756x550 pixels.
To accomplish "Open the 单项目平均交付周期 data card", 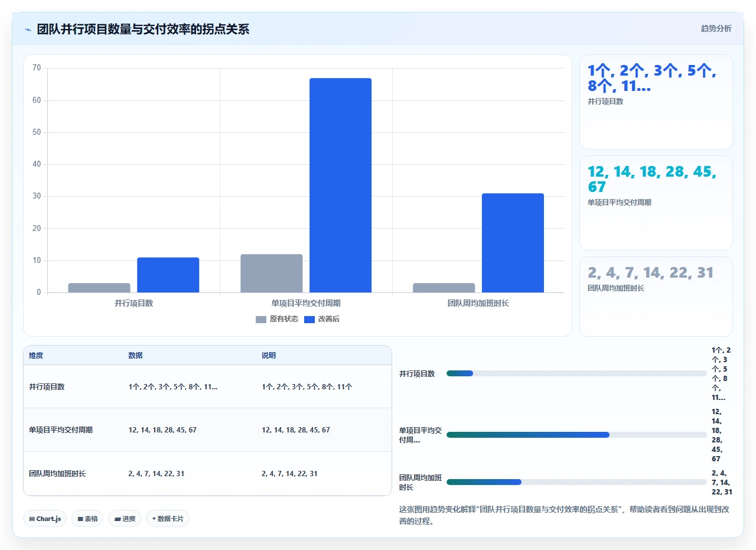I will (656, 203).
